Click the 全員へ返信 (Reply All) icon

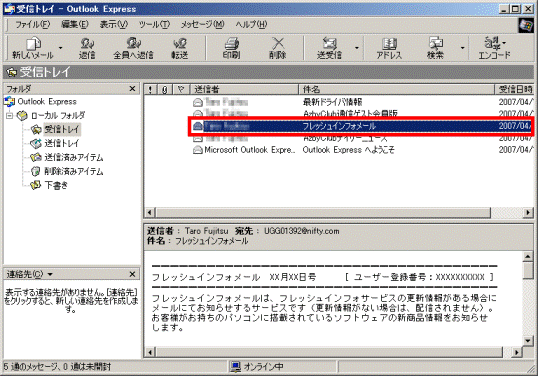tap(133, 48)
